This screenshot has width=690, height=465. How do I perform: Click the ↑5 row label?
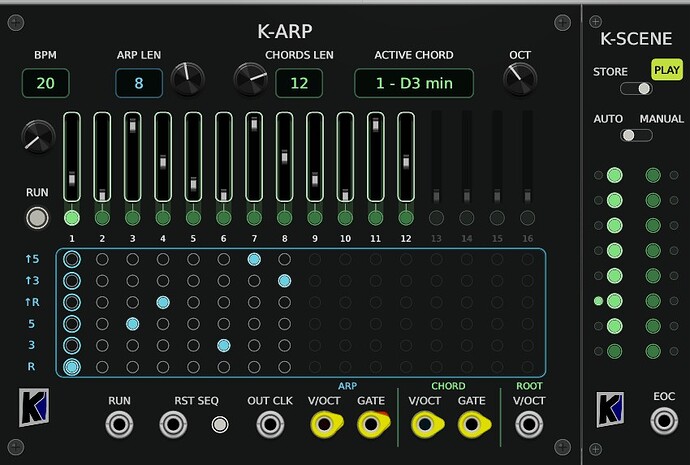pos(32,259)
